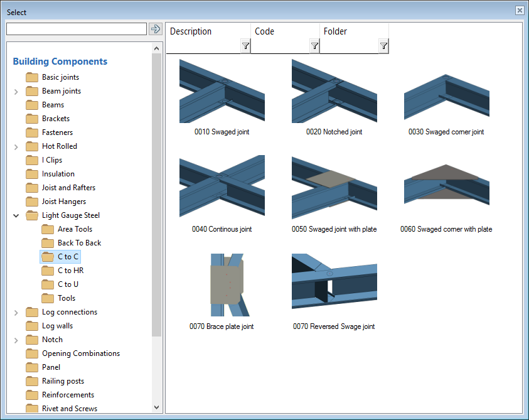The width and height of the screenshot is (529, 420).
Task: Open the Joist Hangers folder
Action: [63, 202]
